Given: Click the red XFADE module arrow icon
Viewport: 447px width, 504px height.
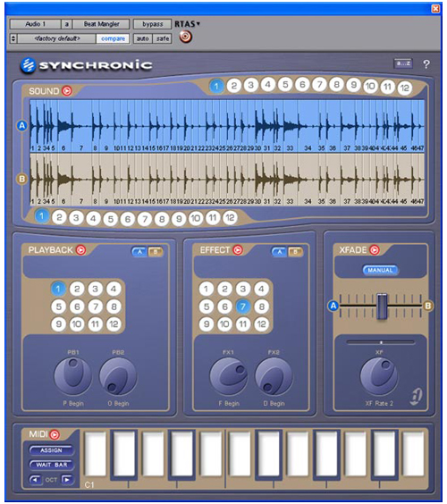Looking at the screenshot, I should click(375, 249).
